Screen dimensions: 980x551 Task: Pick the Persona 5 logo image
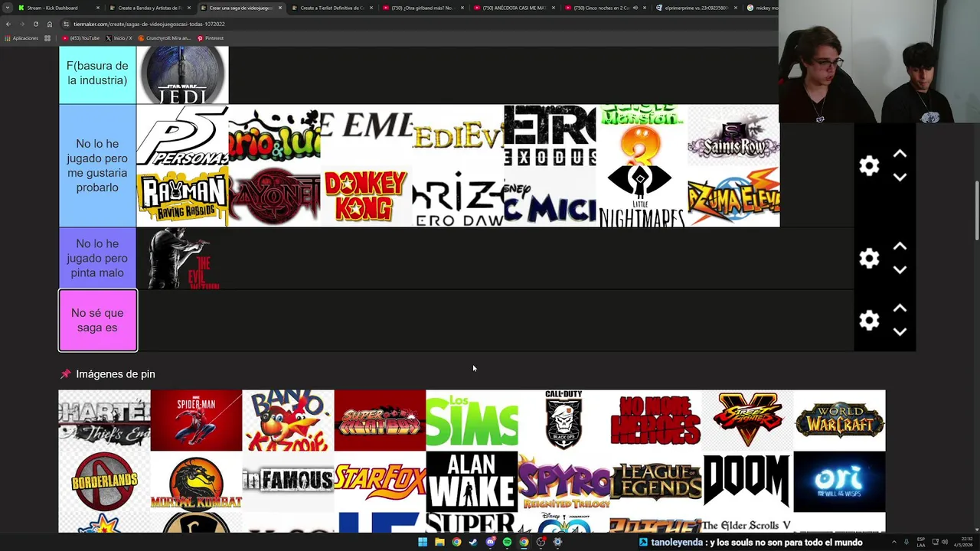pos(182,135)
